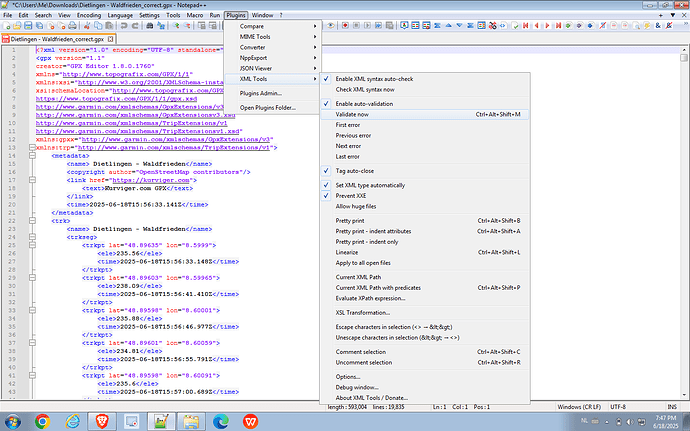Open XSL Transformation… entry
The height and width of the screenshot is (431, 690).
click(x=425, y=313)
